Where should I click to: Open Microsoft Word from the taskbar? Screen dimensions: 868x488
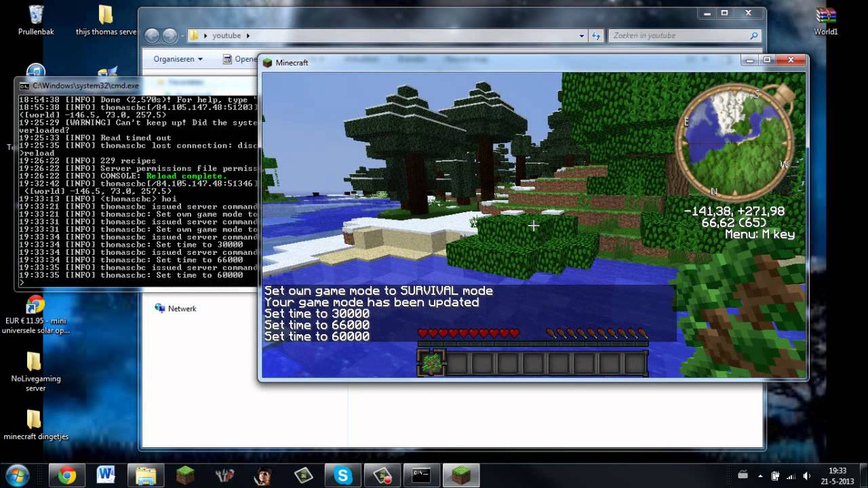click(x=106, y=475)
